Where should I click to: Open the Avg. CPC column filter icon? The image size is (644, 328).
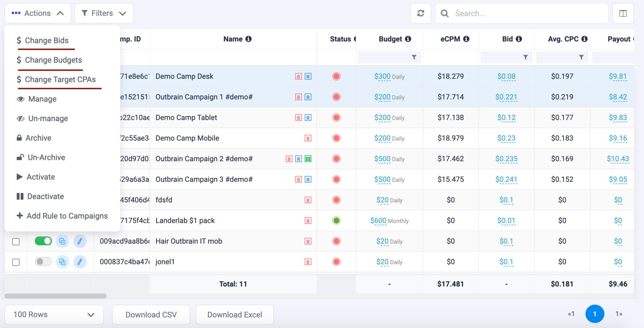[581, 57]
